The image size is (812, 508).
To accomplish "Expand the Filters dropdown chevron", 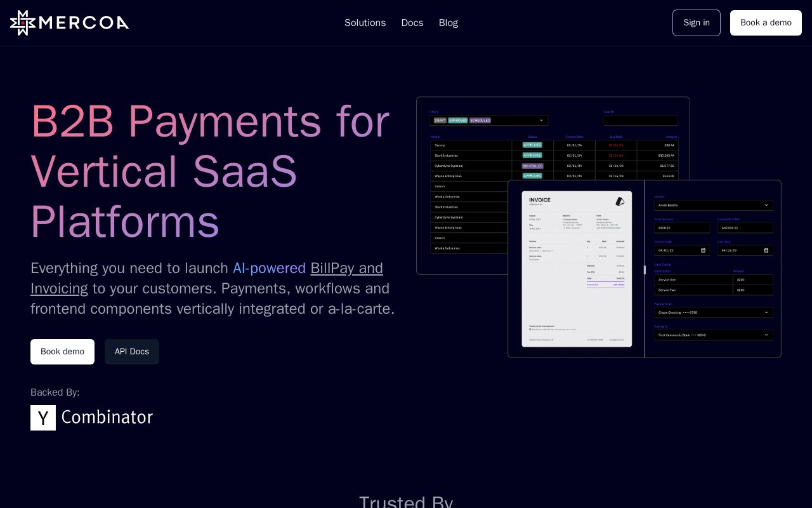I will 541,120.
